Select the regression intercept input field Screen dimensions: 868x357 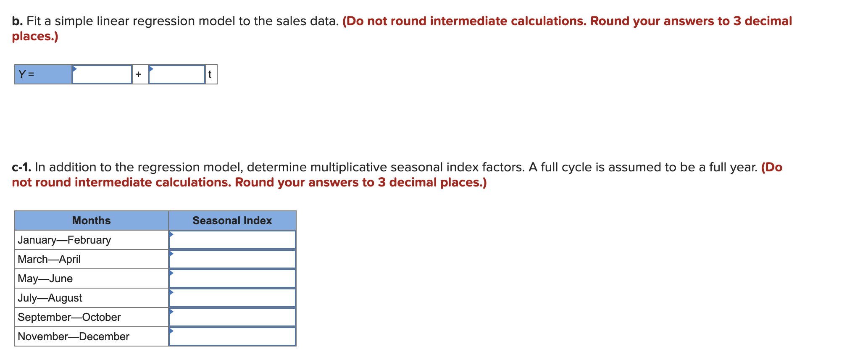click(102, 74)
